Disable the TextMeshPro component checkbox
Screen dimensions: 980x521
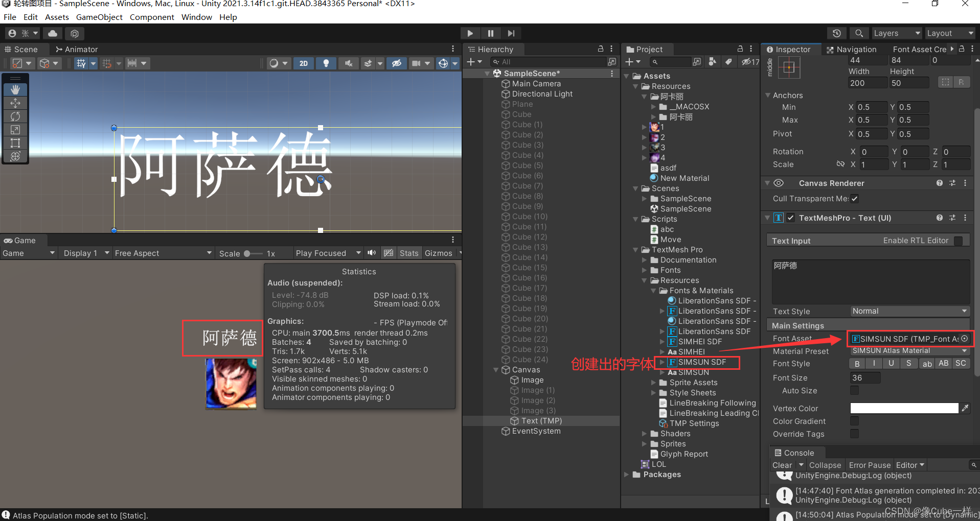(x=790, y=218)
